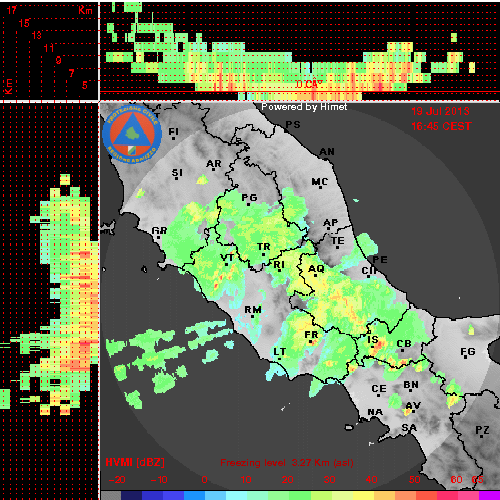Click the CB city label on map
Viewport: 500px width, 500px height.
click(x=404, y=344)
